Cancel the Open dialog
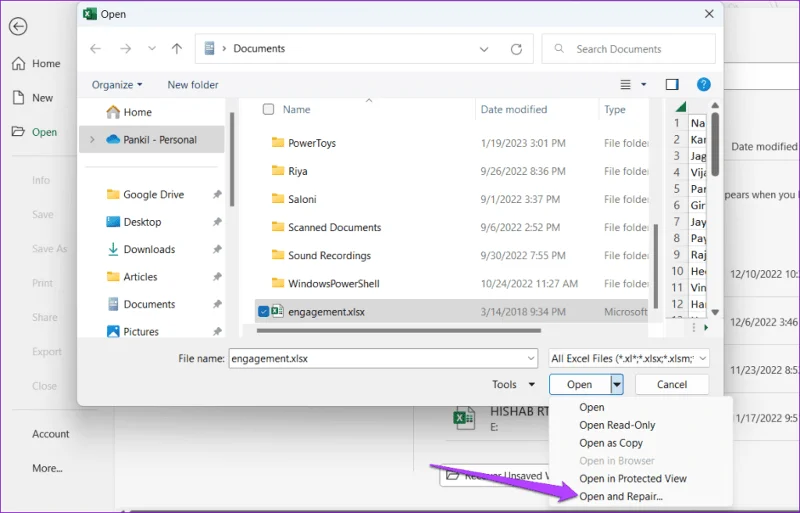This screenshot has width=800, height=513. pos(671,384)
